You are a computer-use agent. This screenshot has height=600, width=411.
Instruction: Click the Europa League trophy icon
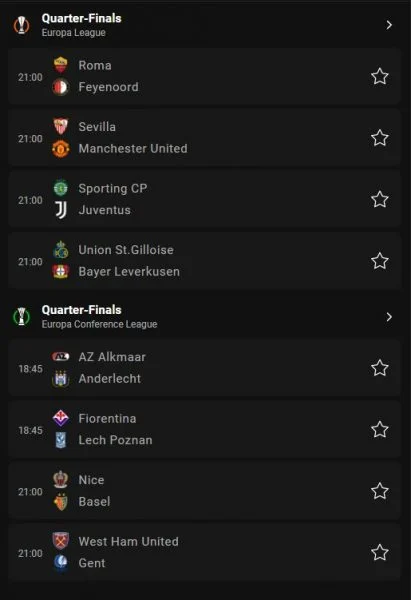point(21,25)
